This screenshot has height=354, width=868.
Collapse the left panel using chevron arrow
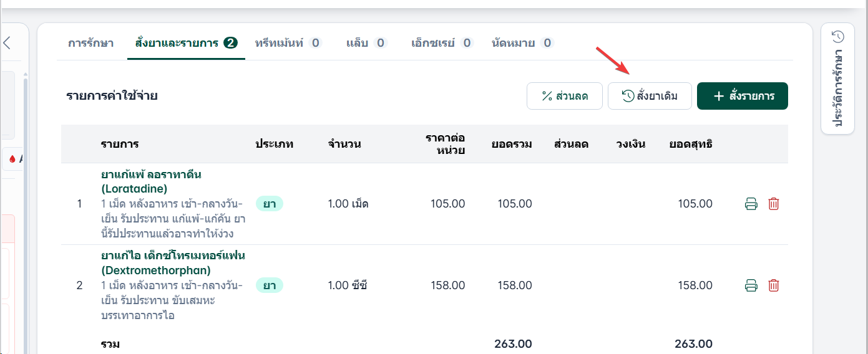coord(6,43)
